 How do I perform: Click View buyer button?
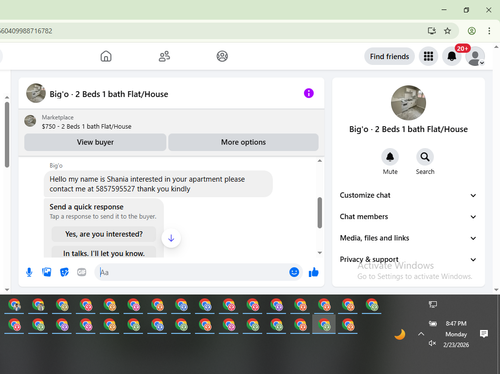click(95, 142)
